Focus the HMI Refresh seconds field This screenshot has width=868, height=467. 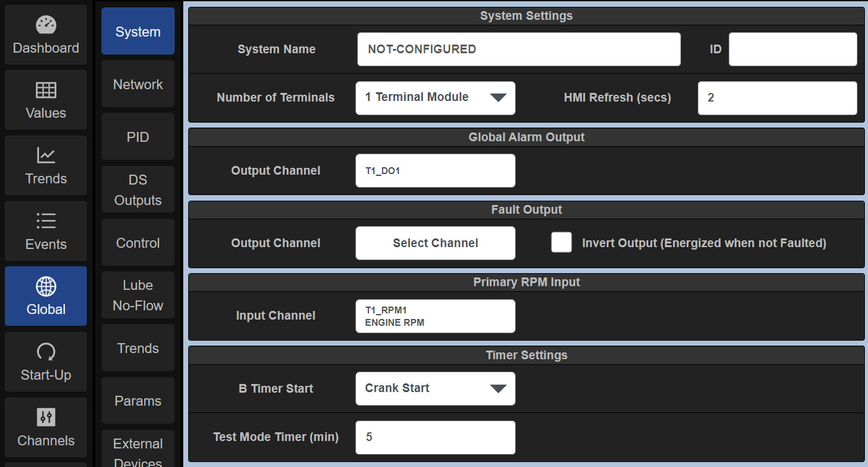click(777, 98)
